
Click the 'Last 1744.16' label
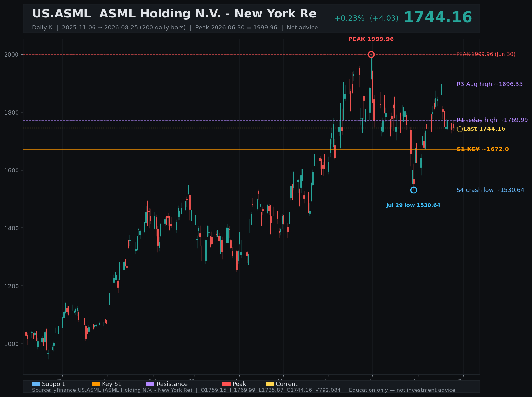pos(484,129)
